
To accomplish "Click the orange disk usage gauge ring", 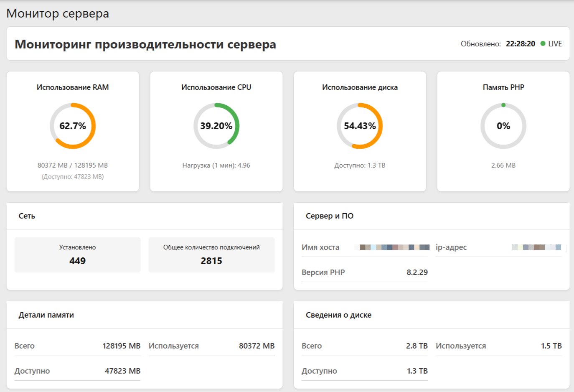I will pos(380,126).
